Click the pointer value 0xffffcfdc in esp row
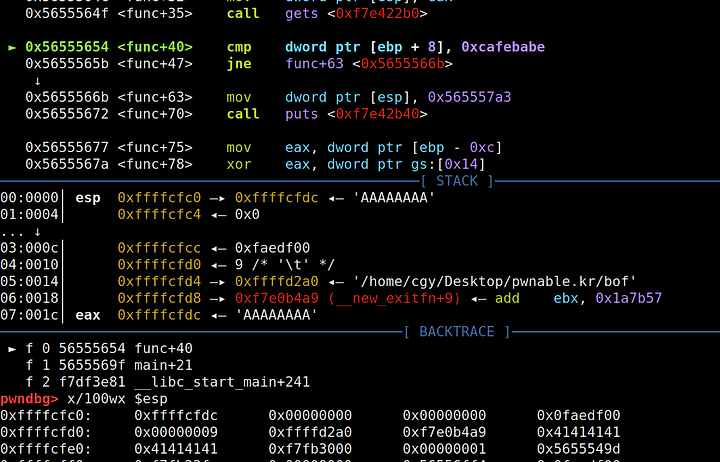This screenshot has width=720, height=462. point(276,198)
